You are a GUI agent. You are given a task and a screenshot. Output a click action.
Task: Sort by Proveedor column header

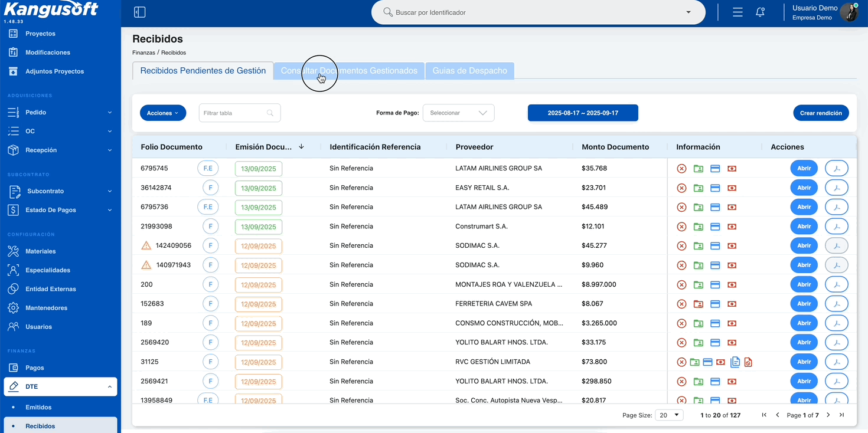[x=474, y=147]
